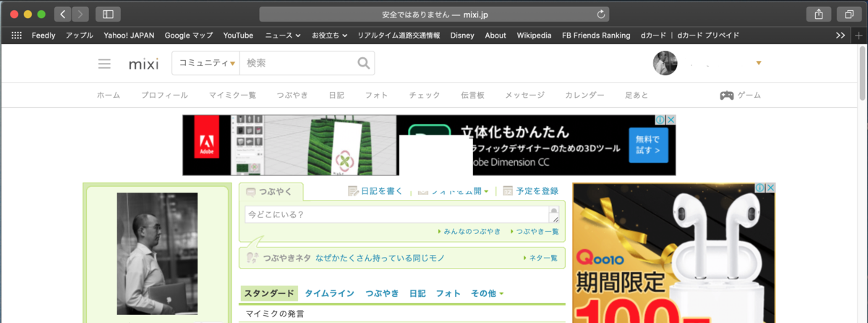Viewport: 868px width, 323px height.
Task: Show the tab overview icon
Action: (x=848, y=14)
